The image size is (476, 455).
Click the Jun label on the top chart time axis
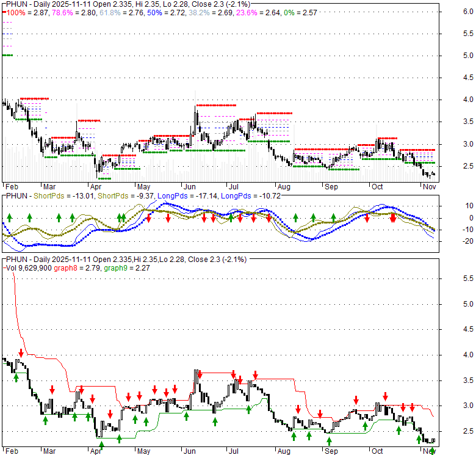[190, 186]
